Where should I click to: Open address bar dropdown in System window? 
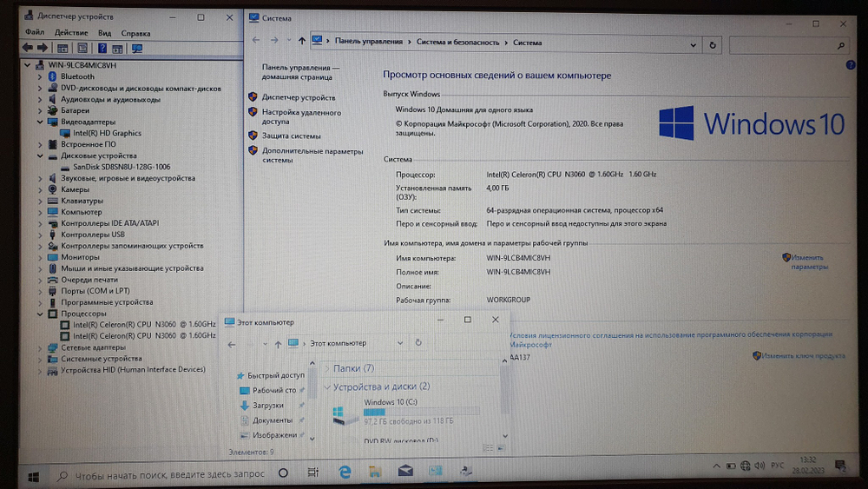pos(693,45)
